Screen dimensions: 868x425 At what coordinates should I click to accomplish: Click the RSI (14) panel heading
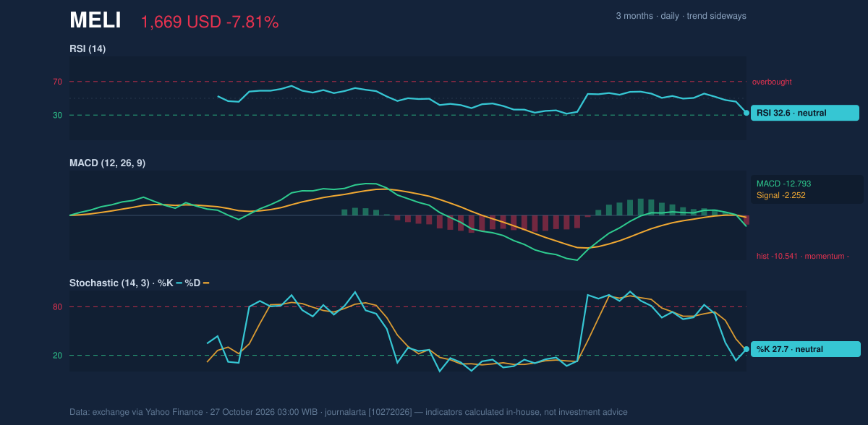[x=88, y=48]
